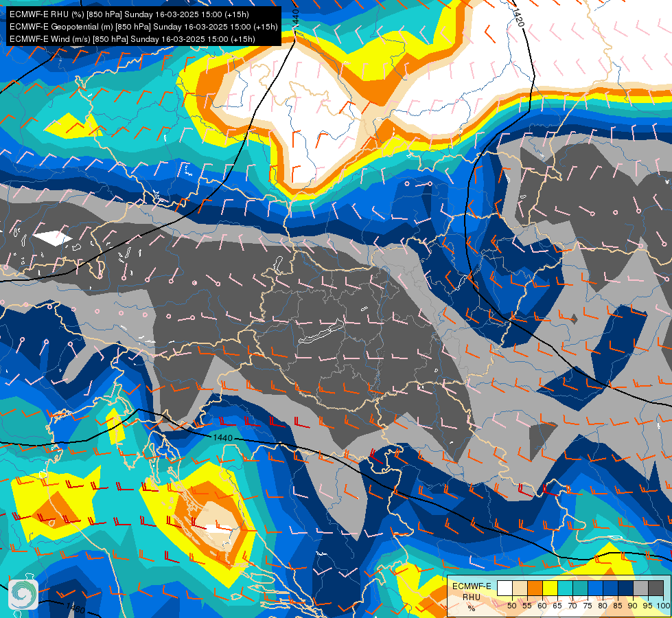This screenshot has height=618, width=672.
Task: Select the dark gray 95-100% legend swatch
Action: [x=656, y=588]
